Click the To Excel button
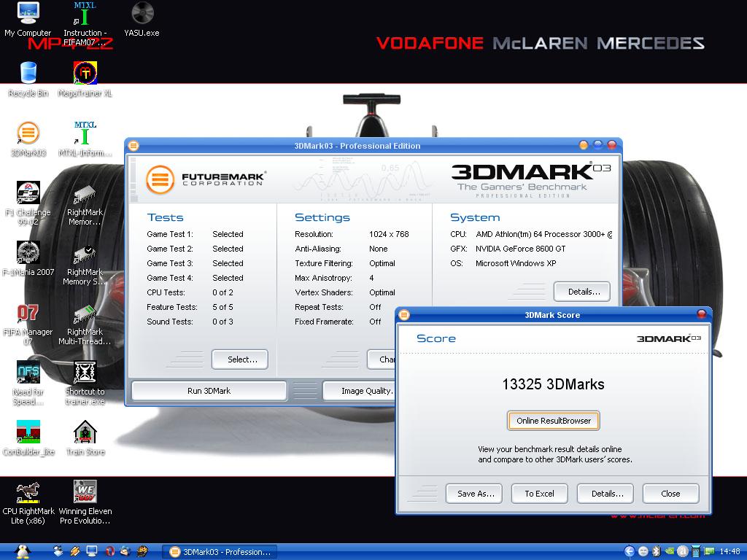Image resolution: width=747 pixels, height=560 pixels. coord(539,494)
